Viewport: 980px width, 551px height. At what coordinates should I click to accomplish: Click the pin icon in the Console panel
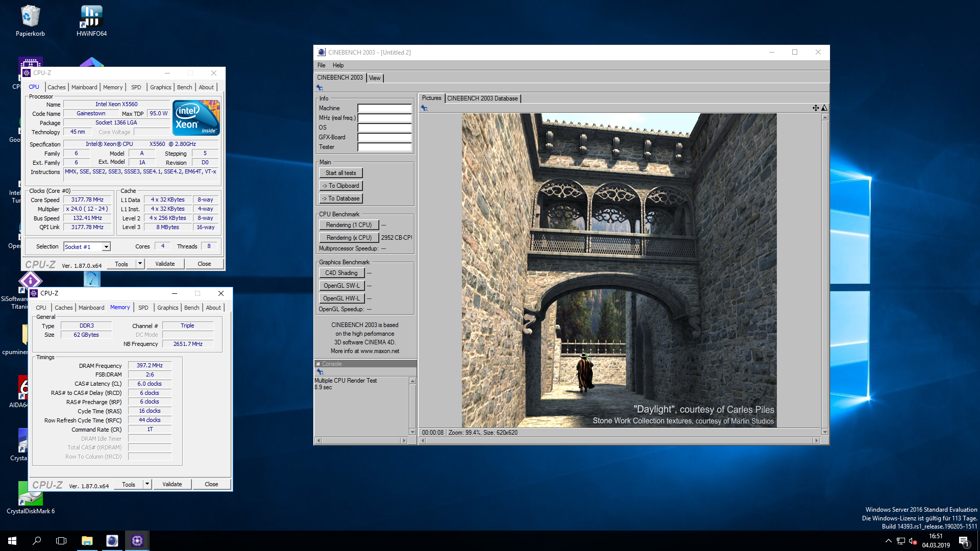point(320,372)
